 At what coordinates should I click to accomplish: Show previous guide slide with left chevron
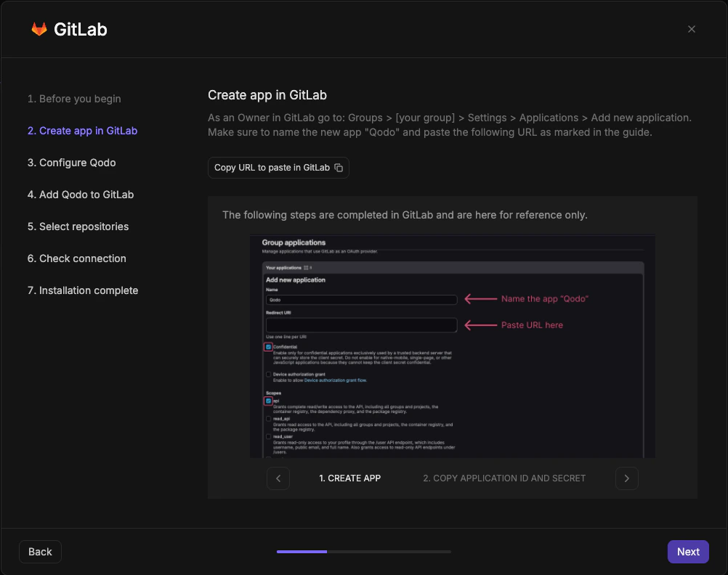tap(278, 478)
